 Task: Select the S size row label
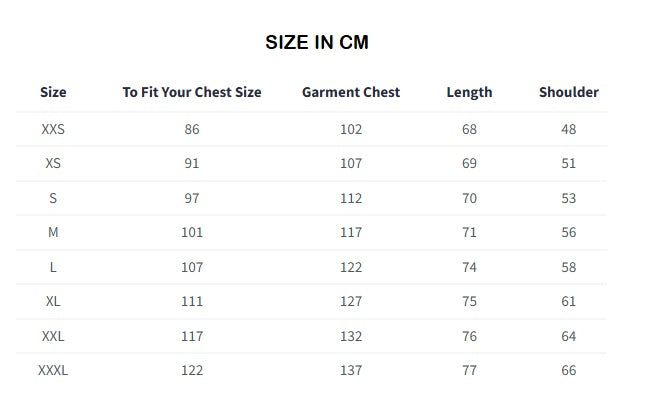53,198
